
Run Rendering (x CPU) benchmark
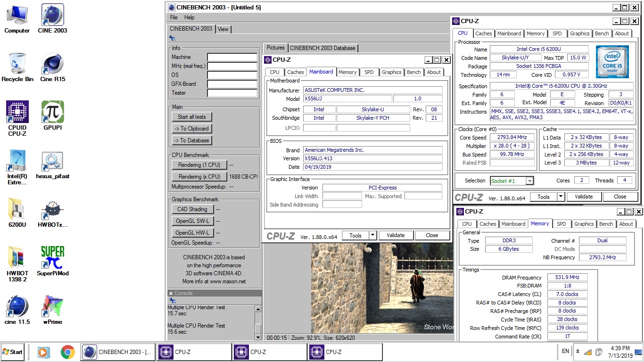[x=199, y=177]
